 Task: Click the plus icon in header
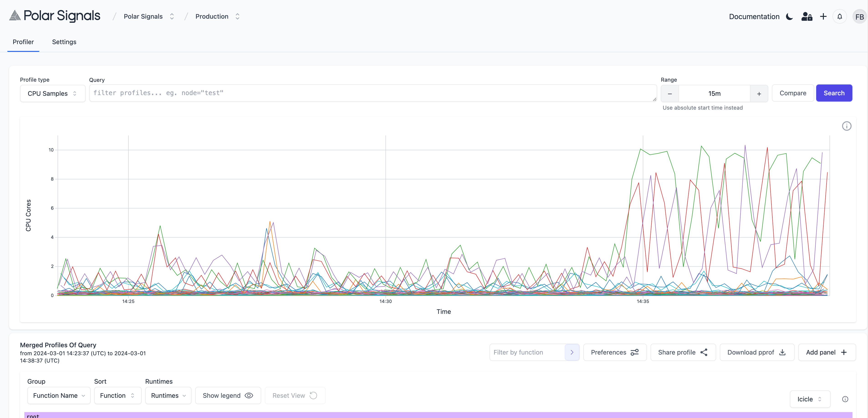click(823, 17)
